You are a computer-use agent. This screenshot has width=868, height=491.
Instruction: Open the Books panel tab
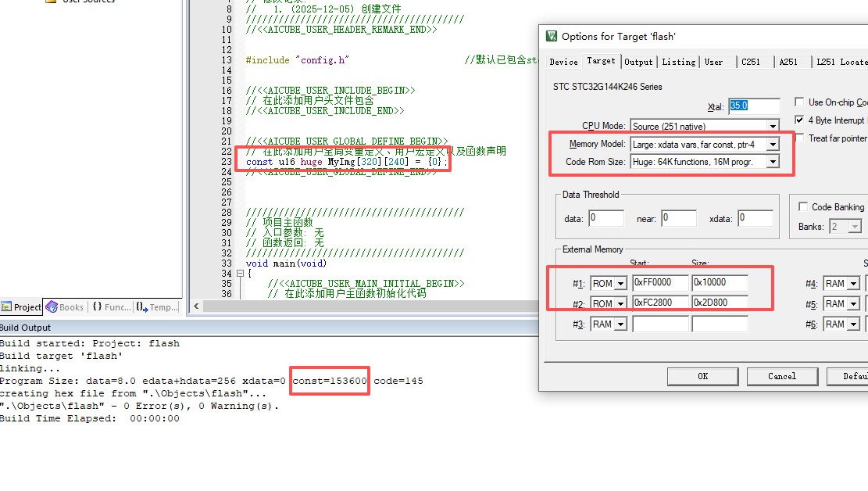click(x=65, y=306)
